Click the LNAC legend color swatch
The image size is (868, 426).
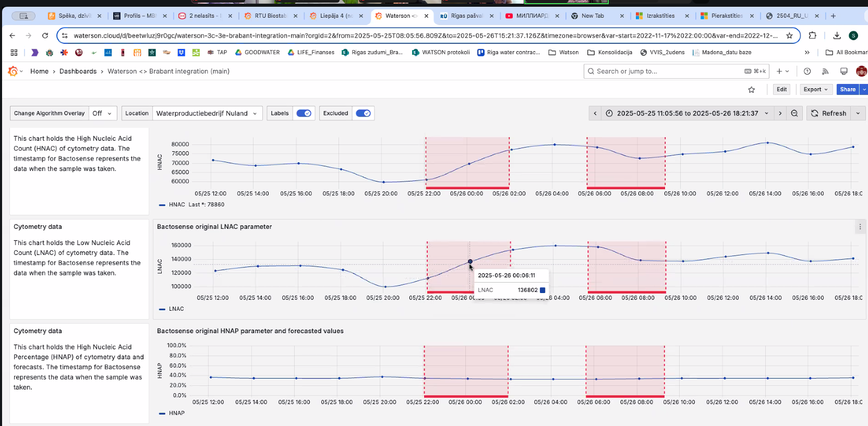click(x=162, y=309)
